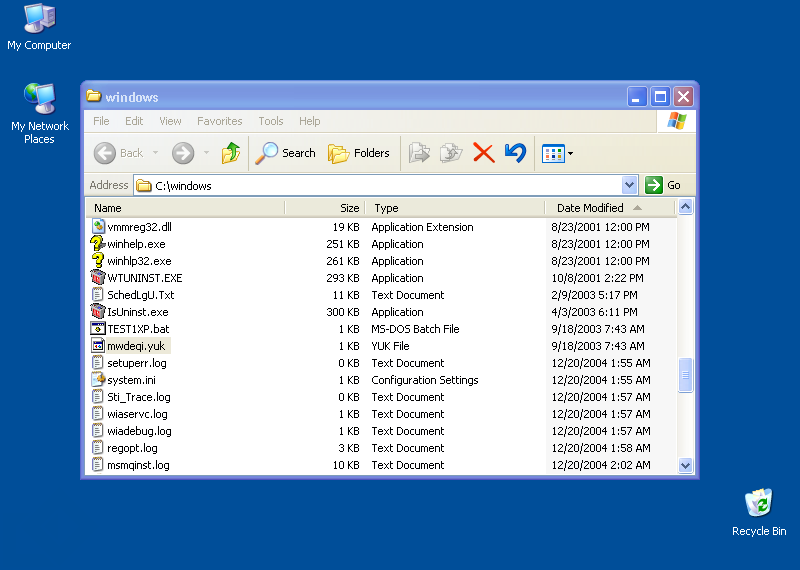
Task: Click the scroll down arrow
Action: pos(685,465)
